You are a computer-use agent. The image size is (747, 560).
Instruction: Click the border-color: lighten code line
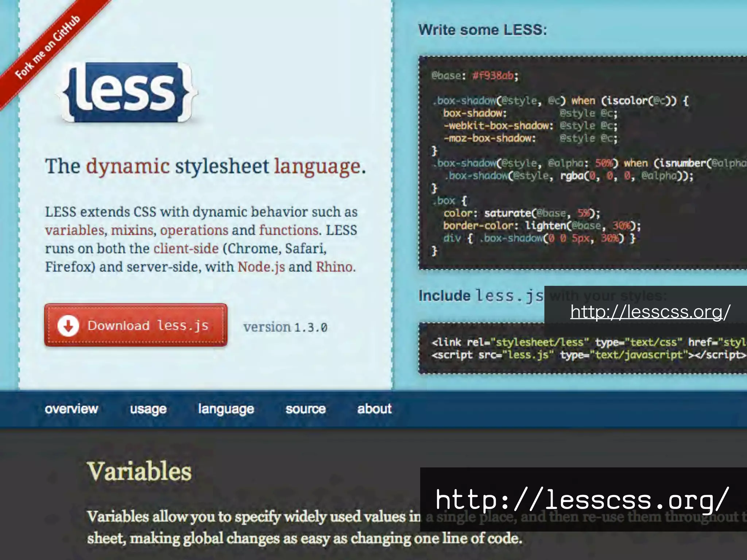[x=542, y=226]
